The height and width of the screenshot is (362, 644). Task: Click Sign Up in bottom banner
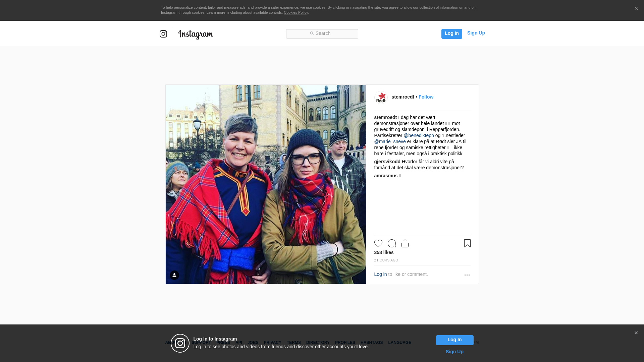pos(454,352)
